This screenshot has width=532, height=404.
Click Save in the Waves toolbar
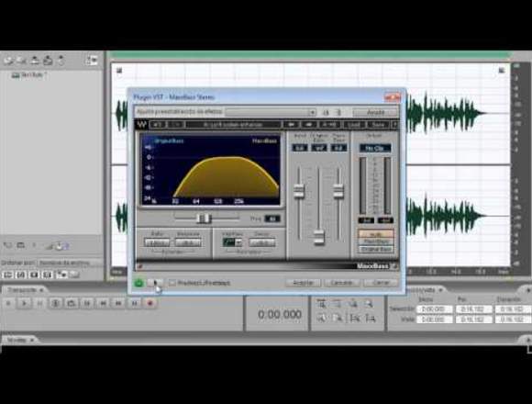[x=378, y=125]
